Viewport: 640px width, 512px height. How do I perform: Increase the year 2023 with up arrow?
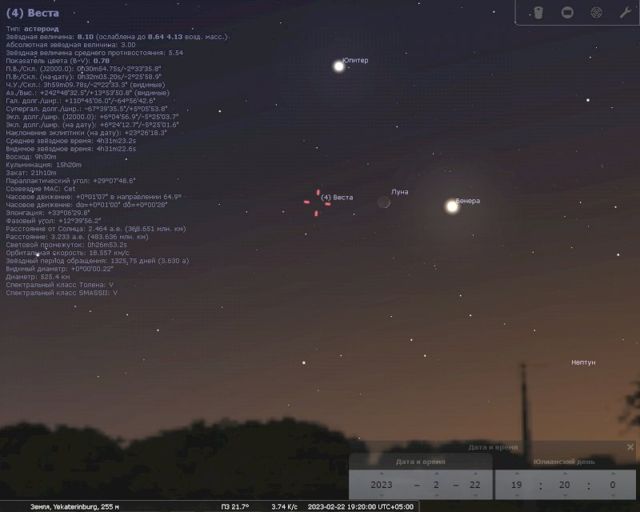381,473
